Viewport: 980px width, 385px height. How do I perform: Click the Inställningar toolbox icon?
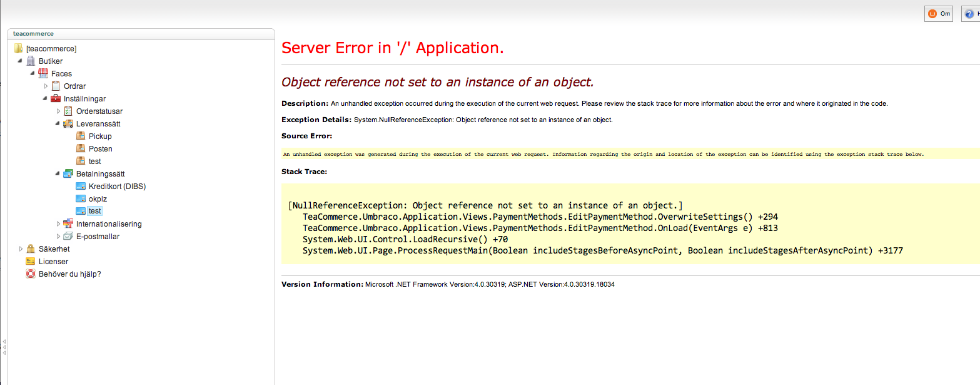(56, 98)
